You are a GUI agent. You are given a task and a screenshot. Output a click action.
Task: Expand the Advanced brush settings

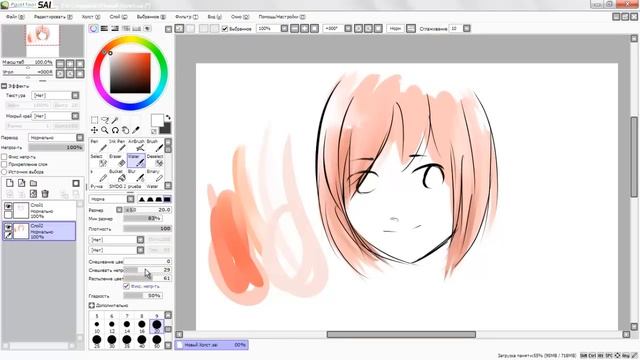point(91,305)
